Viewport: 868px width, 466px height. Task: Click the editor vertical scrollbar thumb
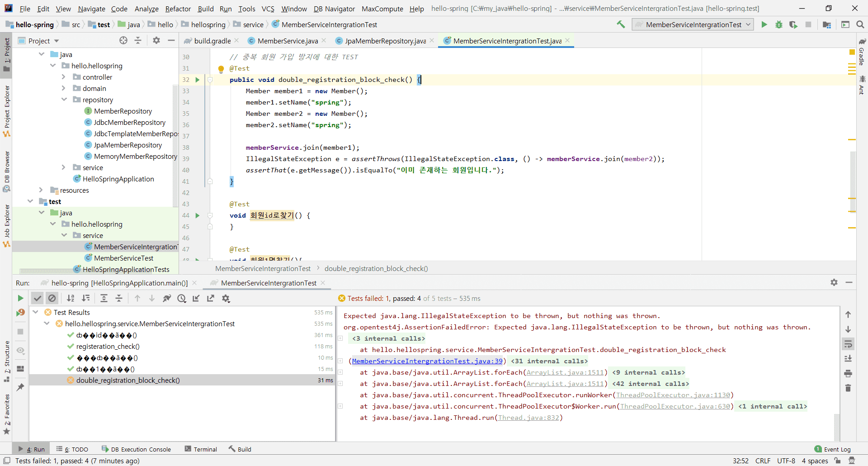(853, 181)
